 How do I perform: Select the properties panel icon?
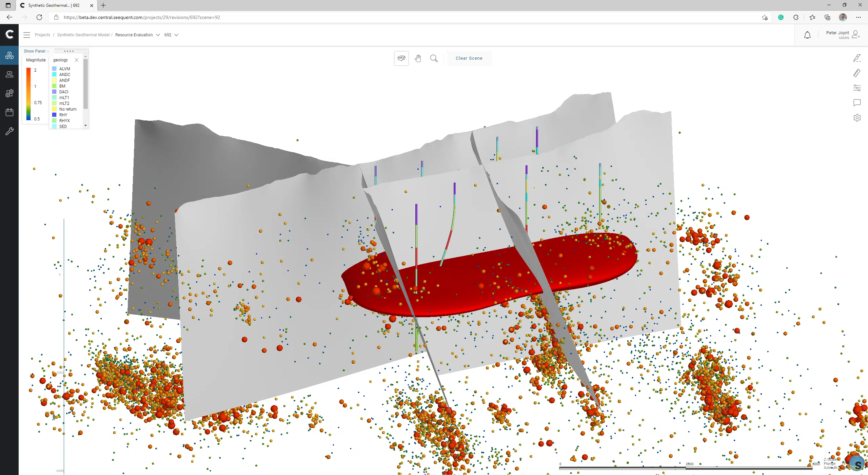857,87
